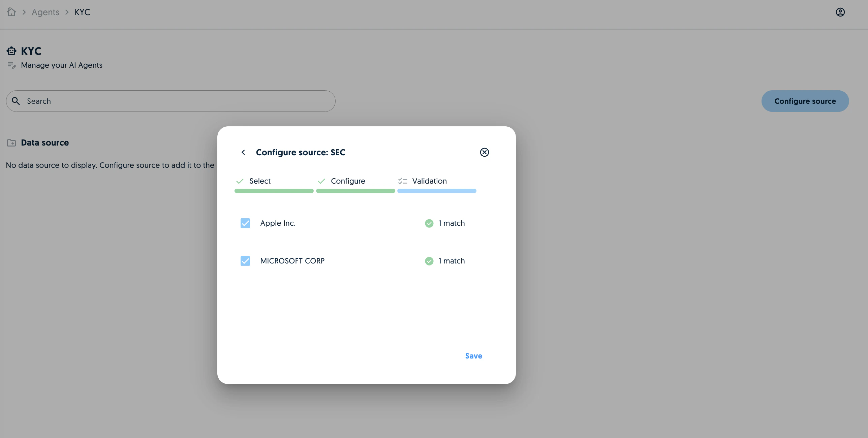Open the Agents breadcrumb link

[x=45, y=12]
